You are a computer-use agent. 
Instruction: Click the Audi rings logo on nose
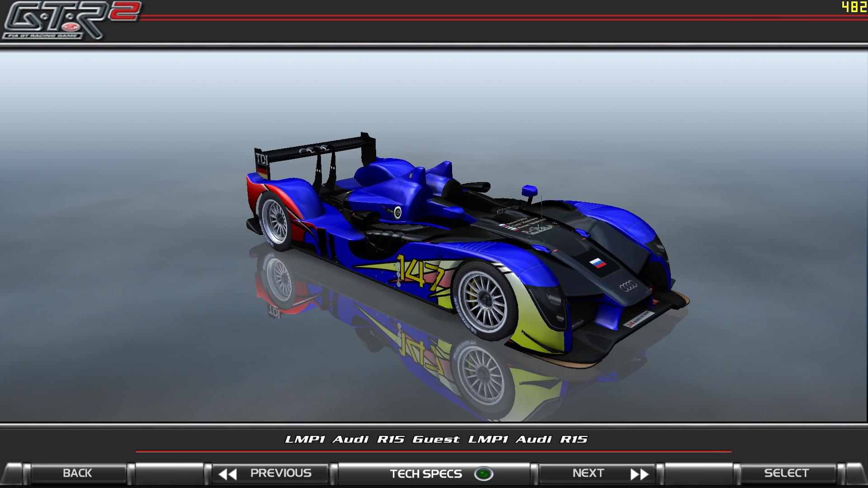(x=628, y=286)
